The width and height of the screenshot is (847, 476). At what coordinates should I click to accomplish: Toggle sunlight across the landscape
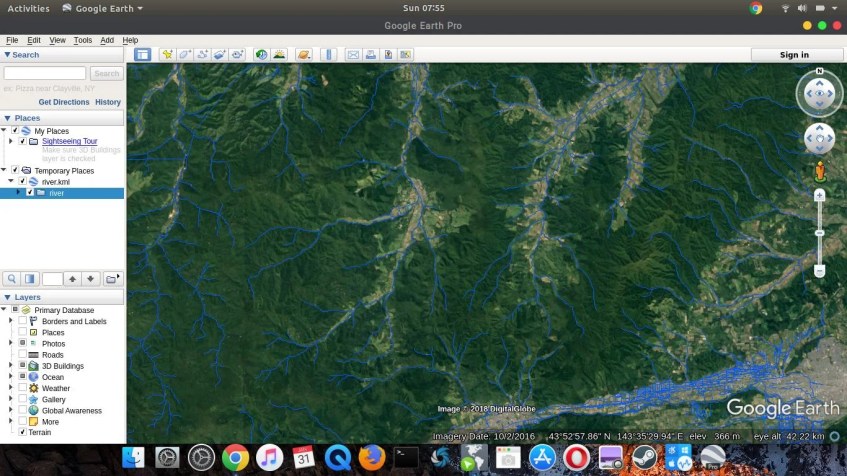tap(279, 55)
